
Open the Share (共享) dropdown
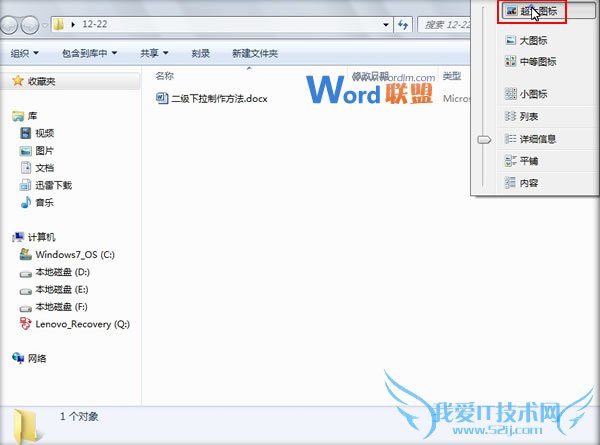click(x=154, y=53)
